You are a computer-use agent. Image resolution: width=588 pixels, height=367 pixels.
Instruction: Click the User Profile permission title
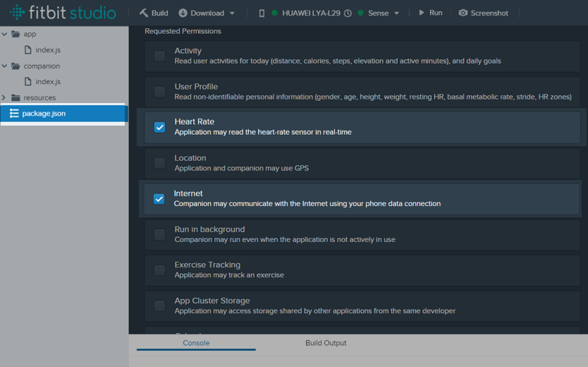[x=196, y=87]
